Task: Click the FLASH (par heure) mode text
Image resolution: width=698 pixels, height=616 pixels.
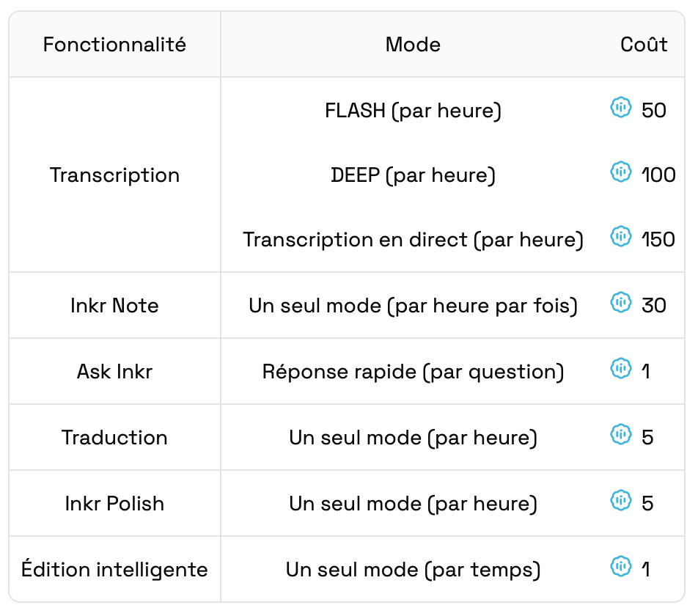Action: 413,111
